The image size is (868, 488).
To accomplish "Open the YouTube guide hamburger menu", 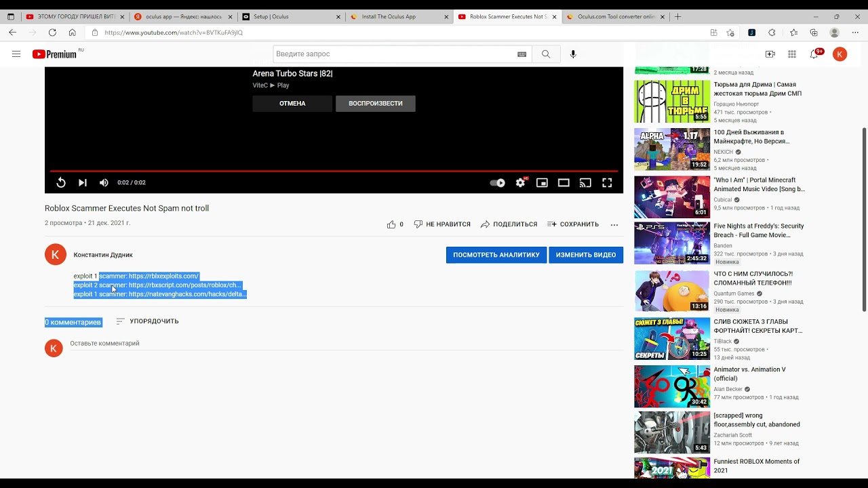I will [16, 54].
